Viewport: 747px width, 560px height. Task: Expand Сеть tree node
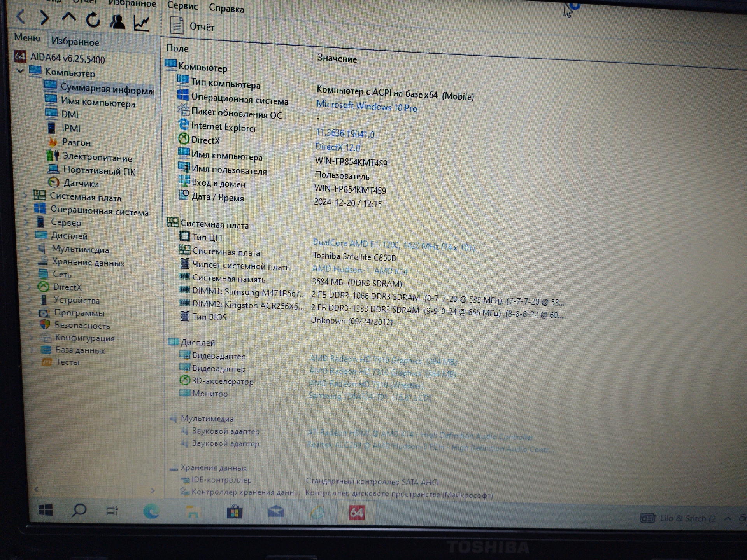point(28,274)
